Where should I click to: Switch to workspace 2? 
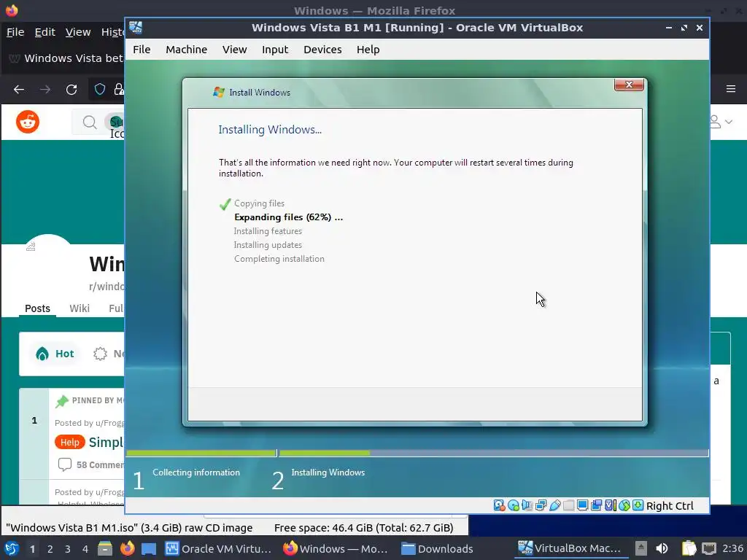50,549
